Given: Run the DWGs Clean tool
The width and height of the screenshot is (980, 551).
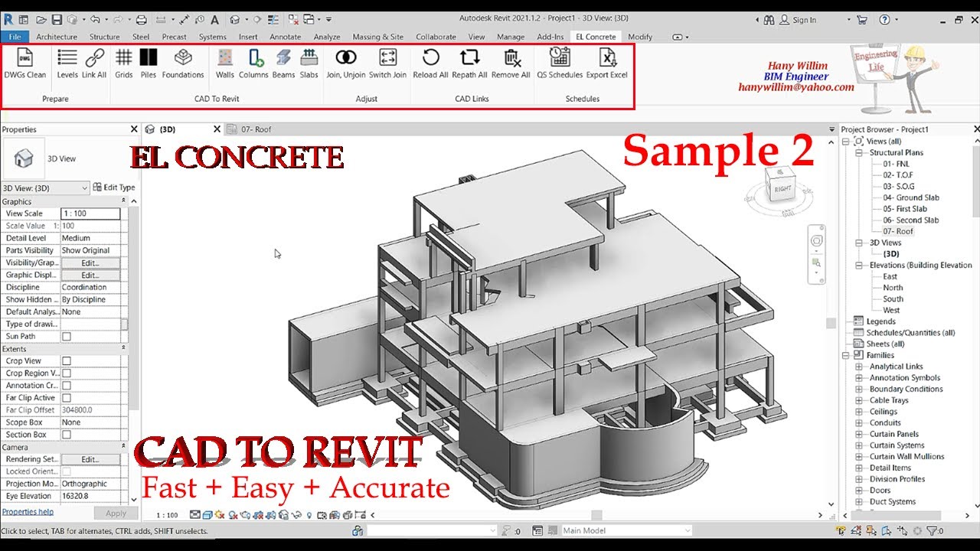Looking at the screenshot, I should [x=24, y=64].
